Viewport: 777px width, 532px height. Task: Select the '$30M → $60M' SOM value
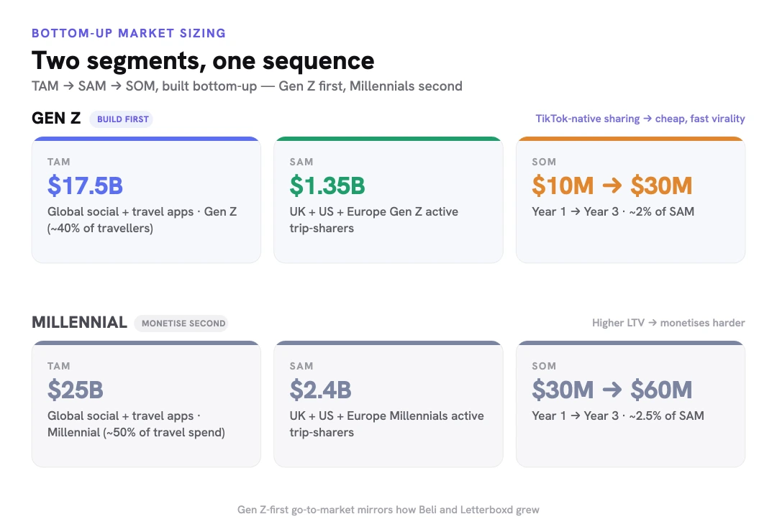tap(612, 390)
